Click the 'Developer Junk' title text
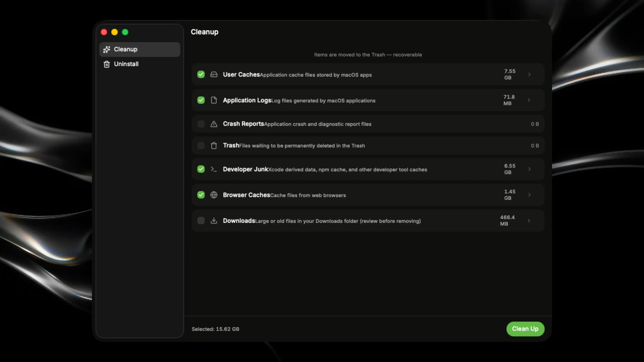 [246, 169]
